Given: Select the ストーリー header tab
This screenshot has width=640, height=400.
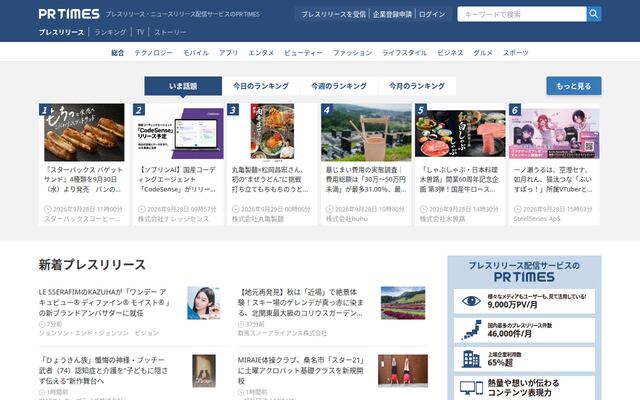Looking at the screenshot, I should [x=170, y=32].
